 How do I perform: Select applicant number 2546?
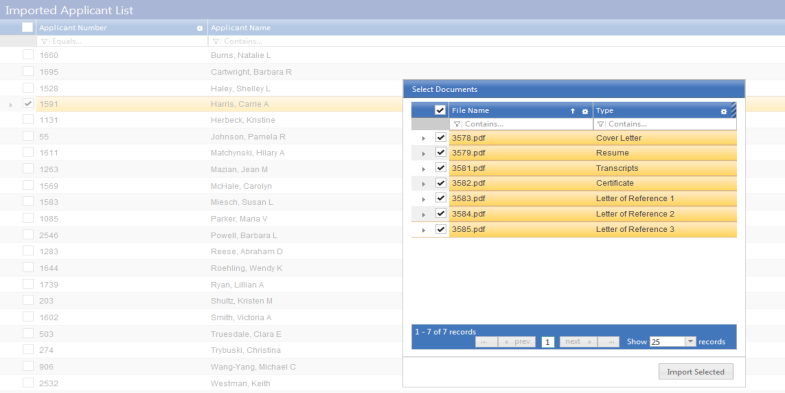tap(49, 235)
